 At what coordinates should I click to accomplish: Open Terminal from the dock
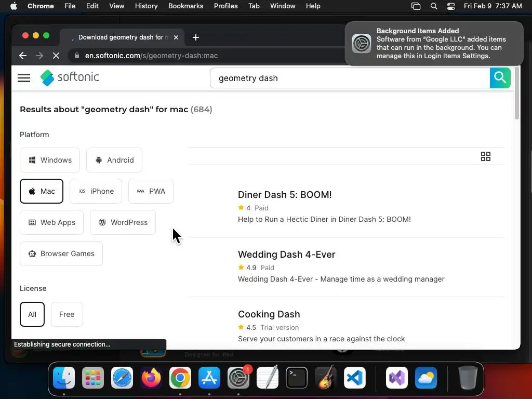[297, 378]
